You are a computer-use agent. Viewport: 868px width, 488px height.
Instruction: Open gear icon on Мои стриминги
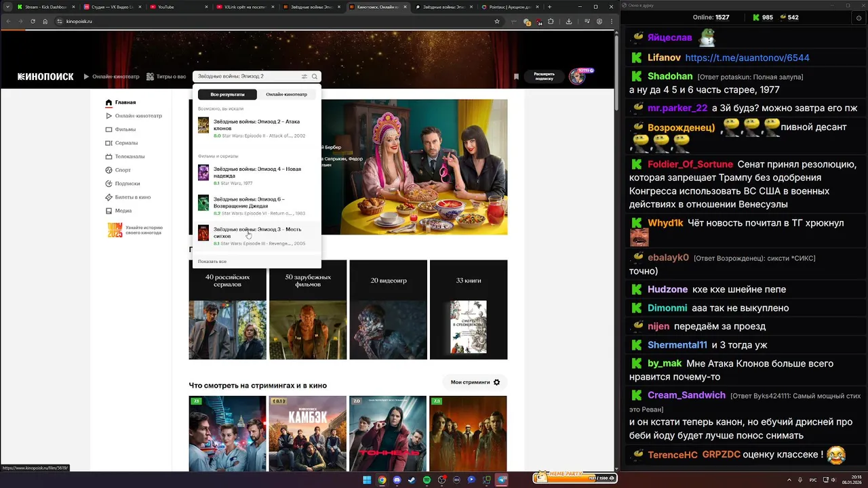click(496, 382)
